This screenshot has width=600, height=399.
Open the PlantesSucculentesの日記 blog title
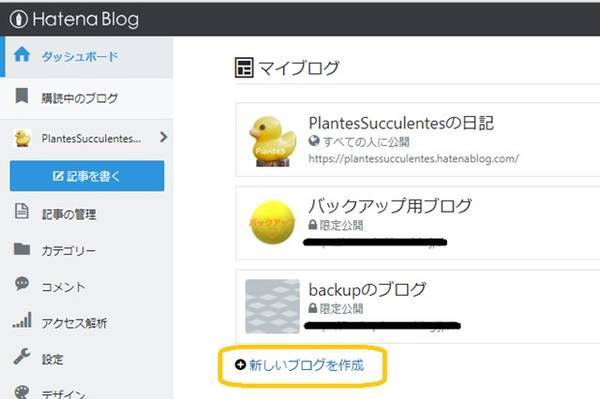coord(401,123)
